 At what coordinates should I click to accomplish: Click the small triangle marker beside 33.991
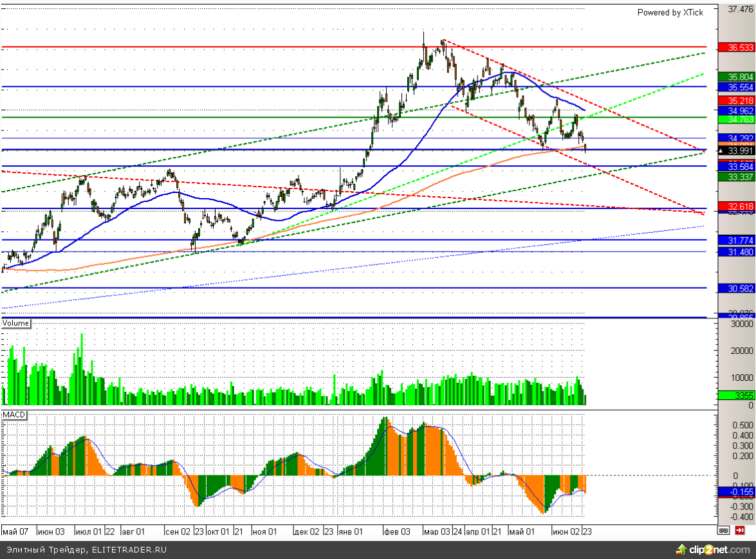[723, 151]
